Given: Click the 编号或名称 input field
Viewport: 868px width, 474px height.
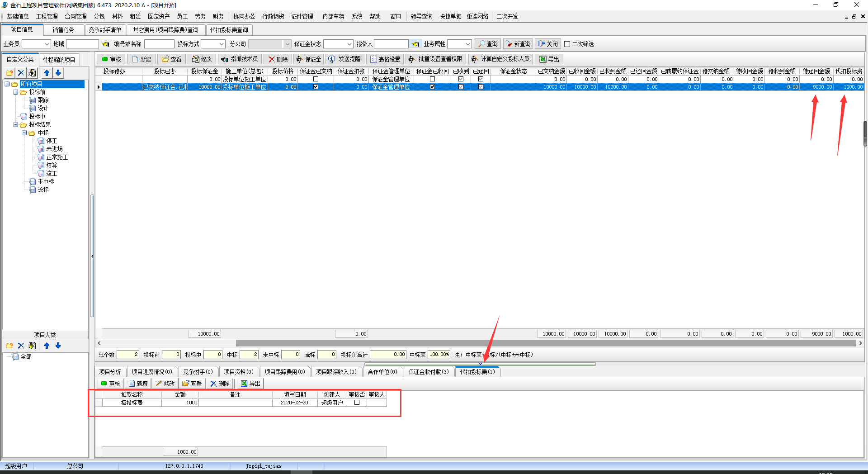Looking at the screenshot, I should (159, 44).
